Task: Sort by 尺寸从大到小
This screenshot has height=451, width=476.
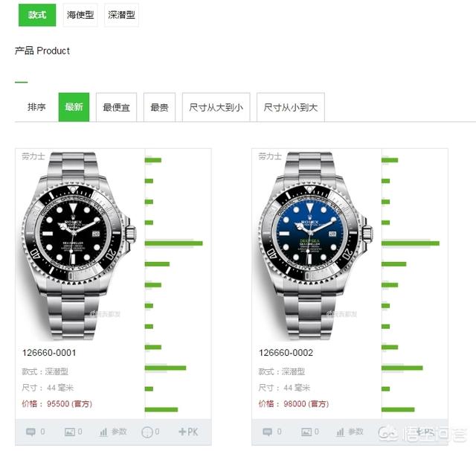Action: pos(216,107)
